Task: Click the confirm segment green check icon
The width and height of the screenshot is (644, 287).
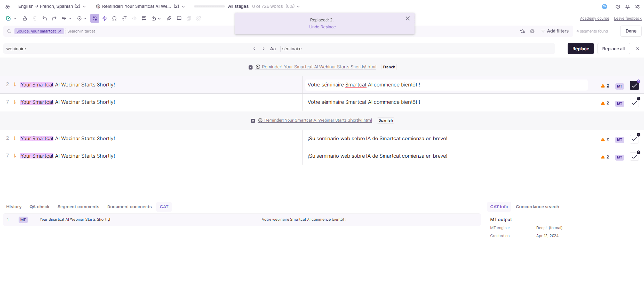Action: [8, 18]
